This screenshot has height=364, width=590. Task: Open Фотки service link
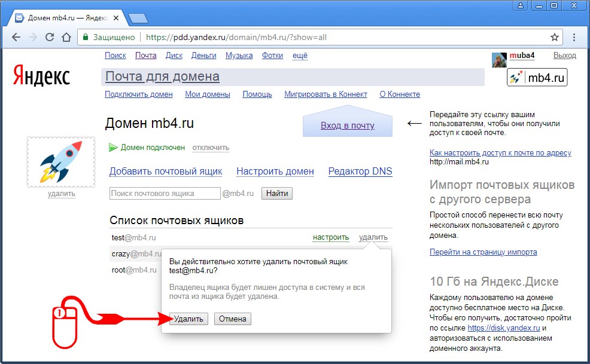pyautogui.click(x=272, y=55)
